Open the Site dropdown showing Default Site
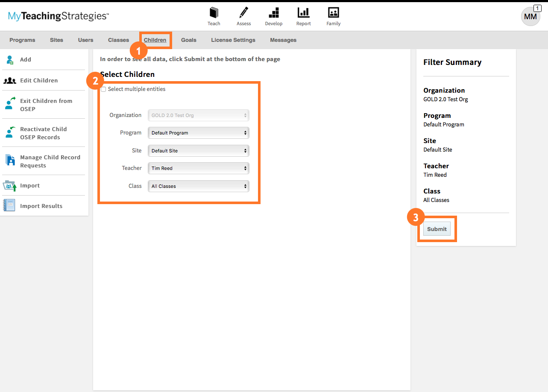Screen dimensions: 548x392 click(x=198, y=150)
